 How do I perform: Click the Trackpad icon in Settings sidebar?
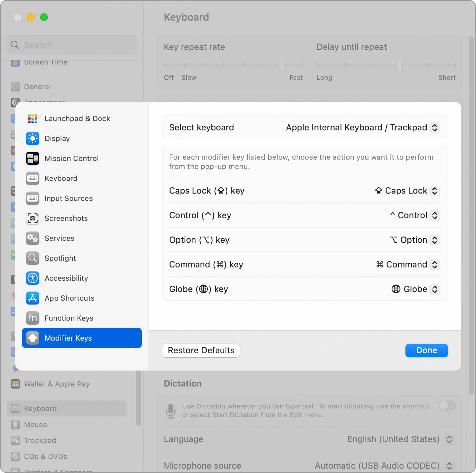click(15, 440)
